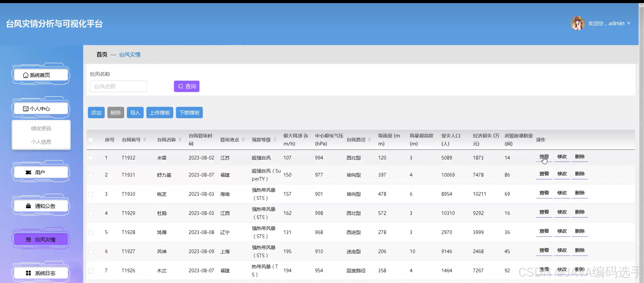Focus the 台风名称 search input field
644x283 pixels.
pyautogui.click(x=118, y=86)
